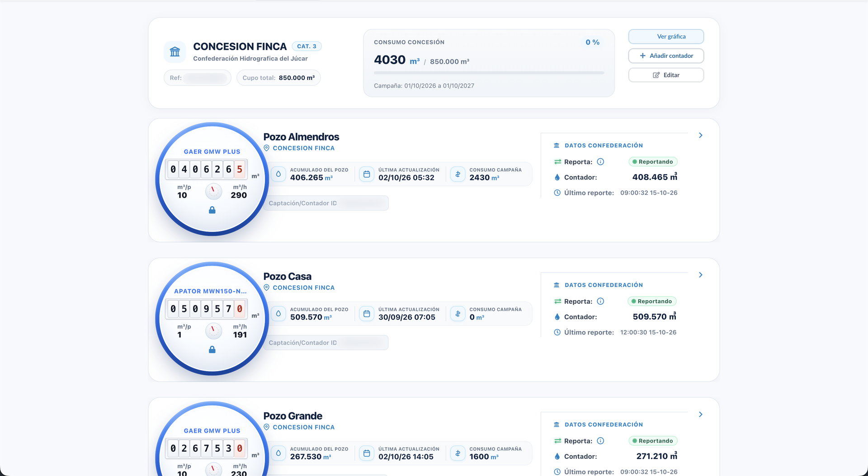Edit the concession with Editar
The image size is (868, 476).
pyautogui.click(x=666, y=75)
